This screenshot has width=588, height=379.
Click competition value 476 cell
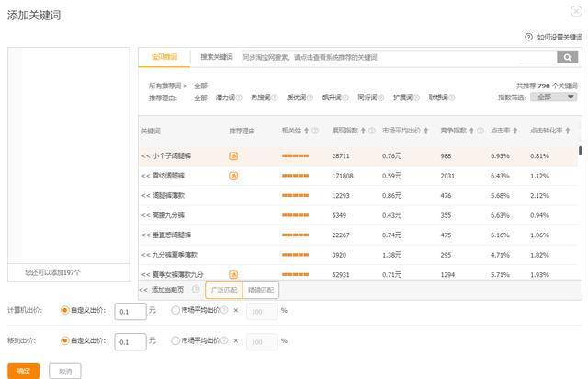pos(446,195)
